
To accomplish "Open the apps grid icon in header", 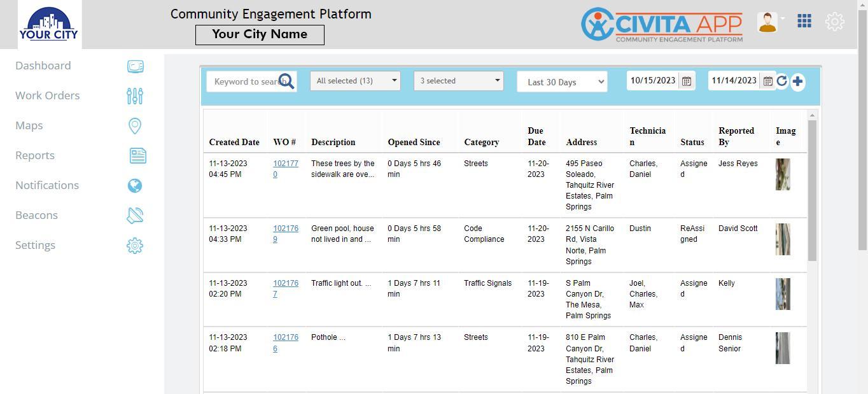I will (x=804, y=21).
